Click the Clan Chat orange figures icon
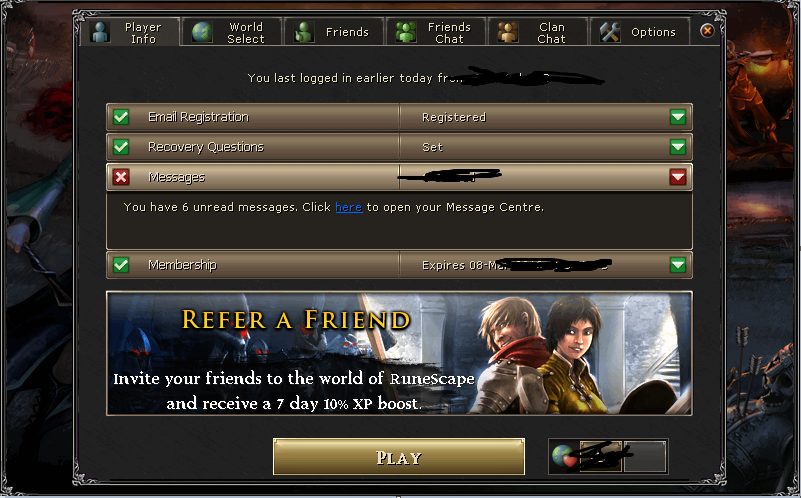The height and width of the screenshot is (498, 801). click(x=508, y=32)
